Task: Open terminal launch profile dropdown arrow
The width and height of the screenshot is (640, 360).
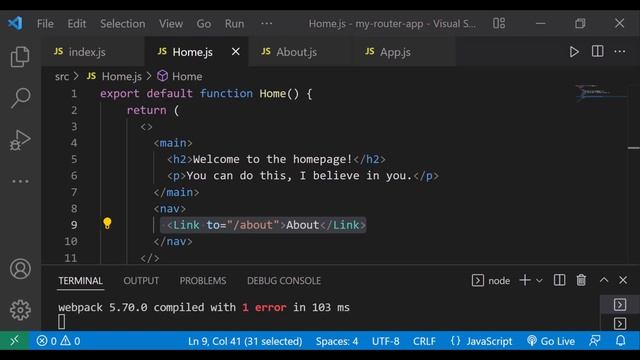Action: coord(539,281)
